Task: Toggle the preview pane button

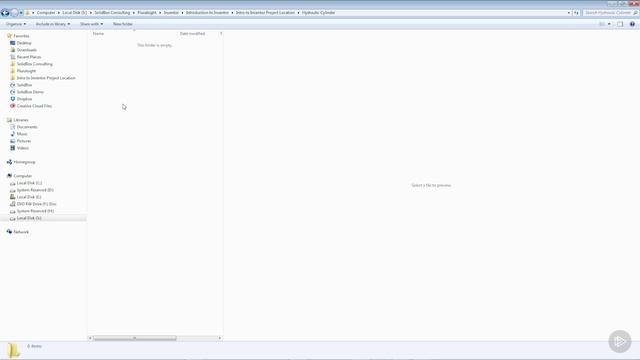Action: point(620,24)
